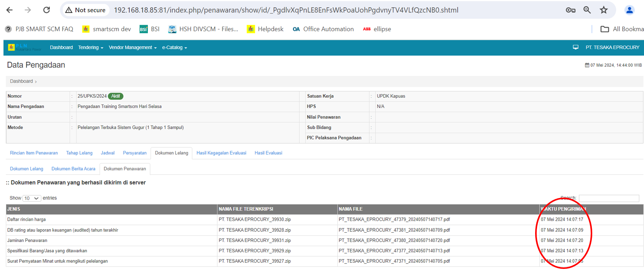644x272 pixels.
Task: Open the e-Catalog dropdown menu
Action: click(x=174, y=47)
